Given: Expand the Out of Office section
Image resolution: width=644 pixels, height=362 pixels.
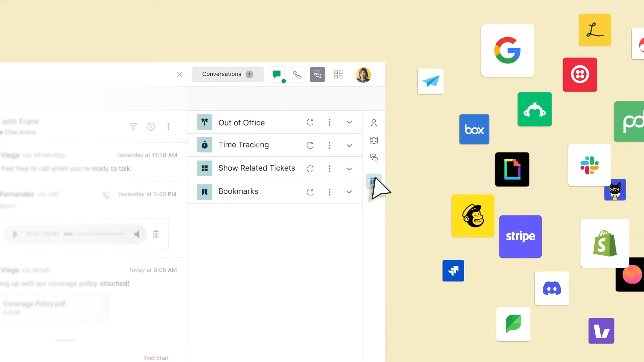Looking at the screenshot, I should point(350,123).
